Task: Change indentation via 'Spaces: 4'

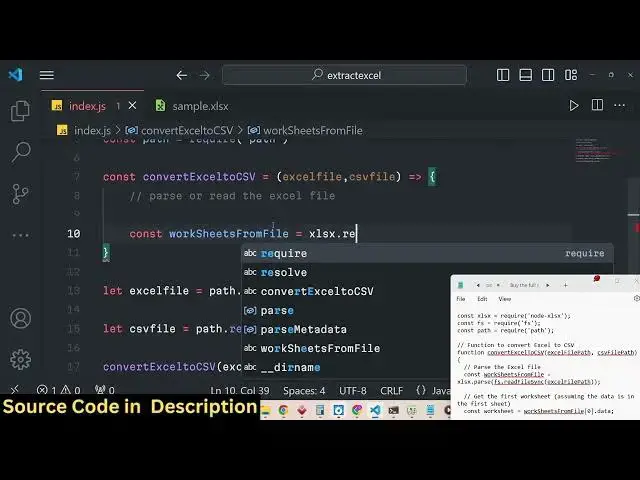Action: click(x=304, y=391)
